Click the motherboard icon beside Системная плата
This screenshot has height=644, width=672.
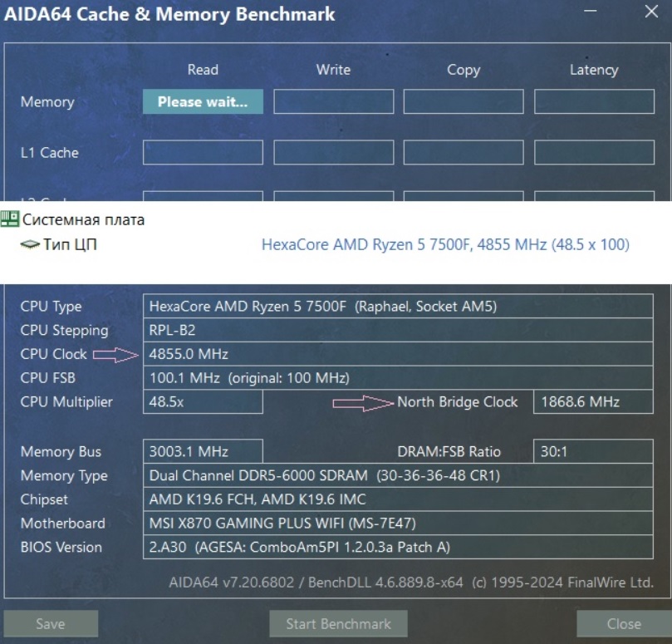pos(9,219)
